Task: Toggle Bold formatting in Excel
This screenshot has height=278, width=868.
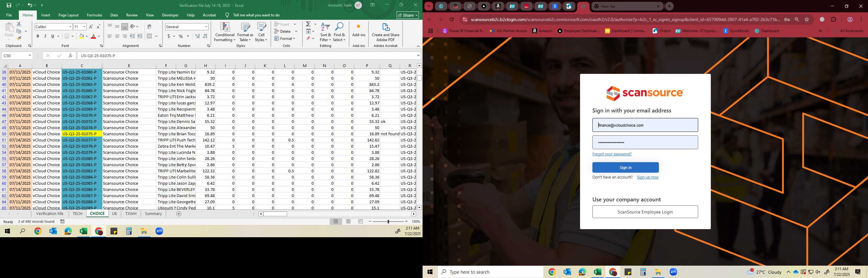Action: [38, 36]
